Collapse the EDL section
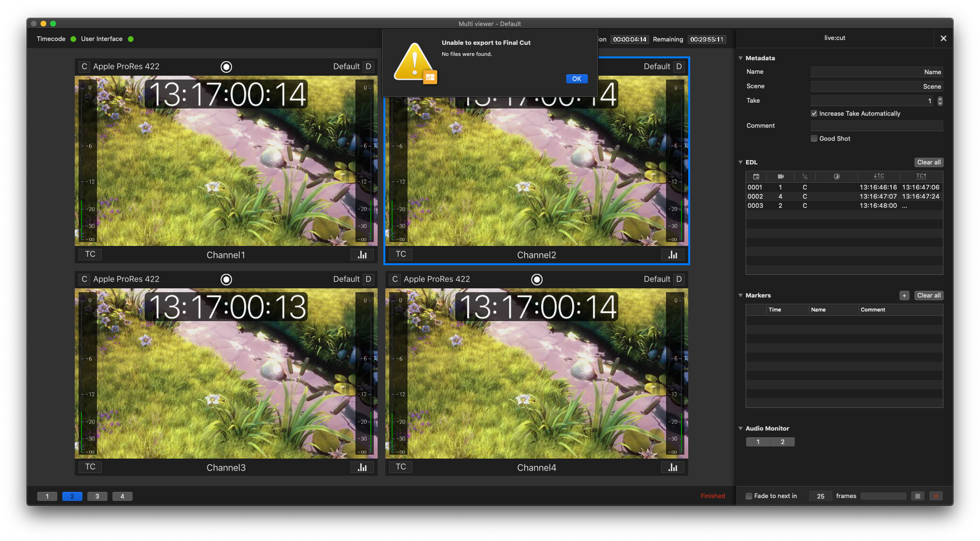 [741, 162]
